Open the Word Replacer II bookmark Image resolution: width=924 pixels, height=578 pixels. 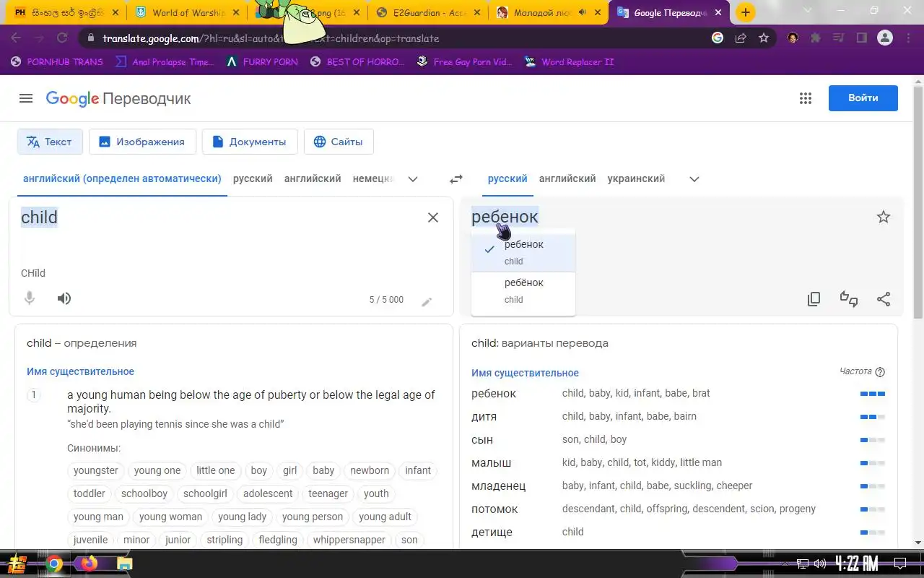point(569,62)
